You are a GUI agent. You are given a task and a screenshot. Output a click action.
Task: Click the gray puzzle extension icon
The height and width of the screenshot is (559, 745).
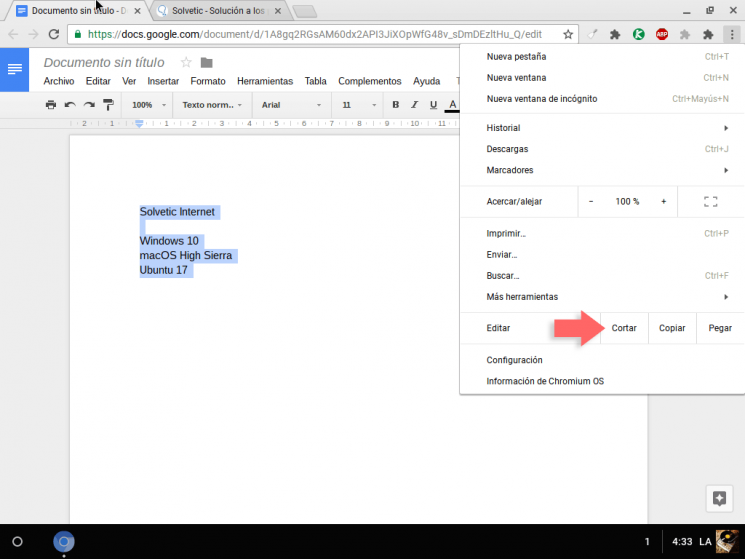click(685, 34)
